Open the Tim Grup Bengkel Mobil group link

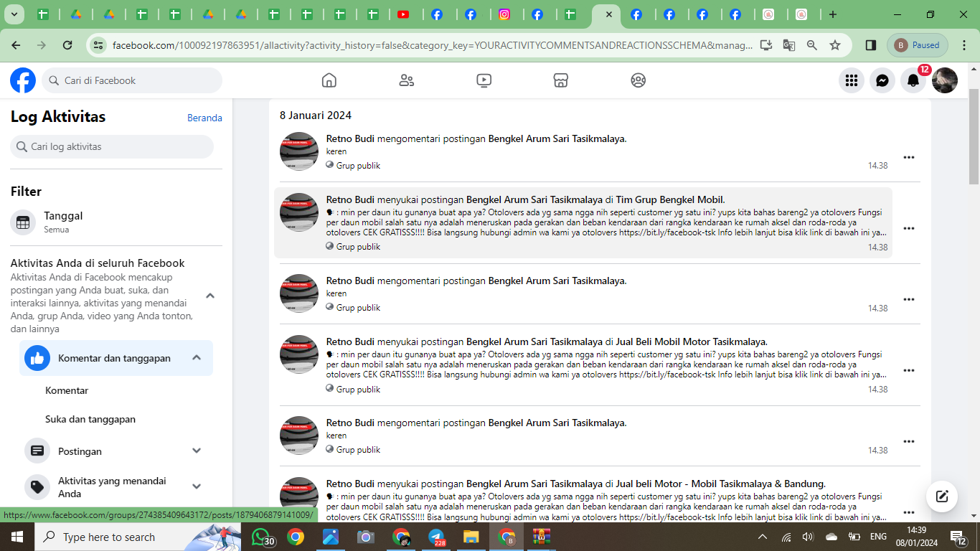(669, 199)
